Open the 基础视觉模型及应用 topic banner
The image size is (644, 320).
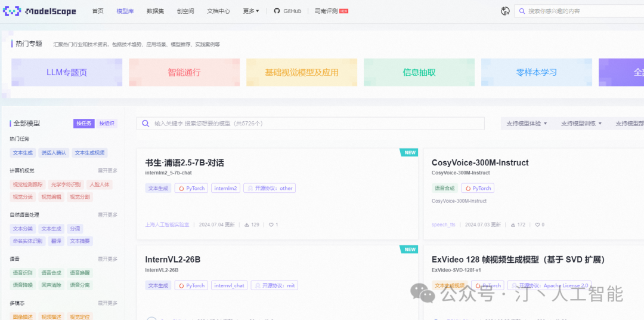302,72
